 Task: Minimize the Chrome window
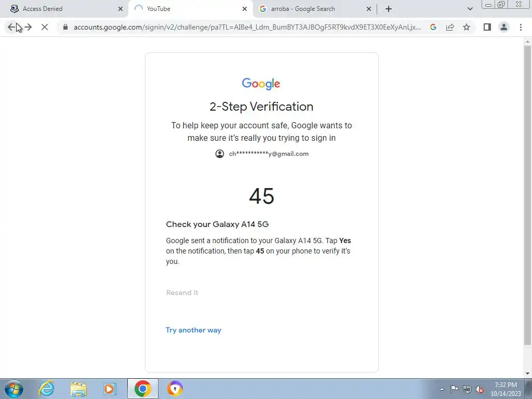tap(488, 5)
